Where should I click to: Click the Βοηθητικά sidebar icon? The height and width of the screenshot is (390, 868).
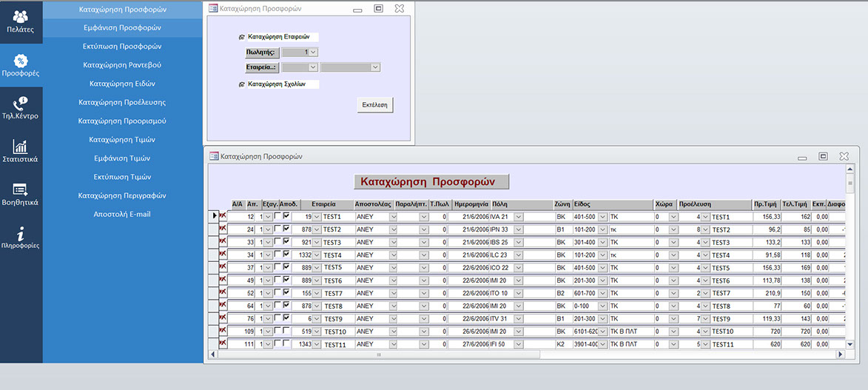(21, 194)
